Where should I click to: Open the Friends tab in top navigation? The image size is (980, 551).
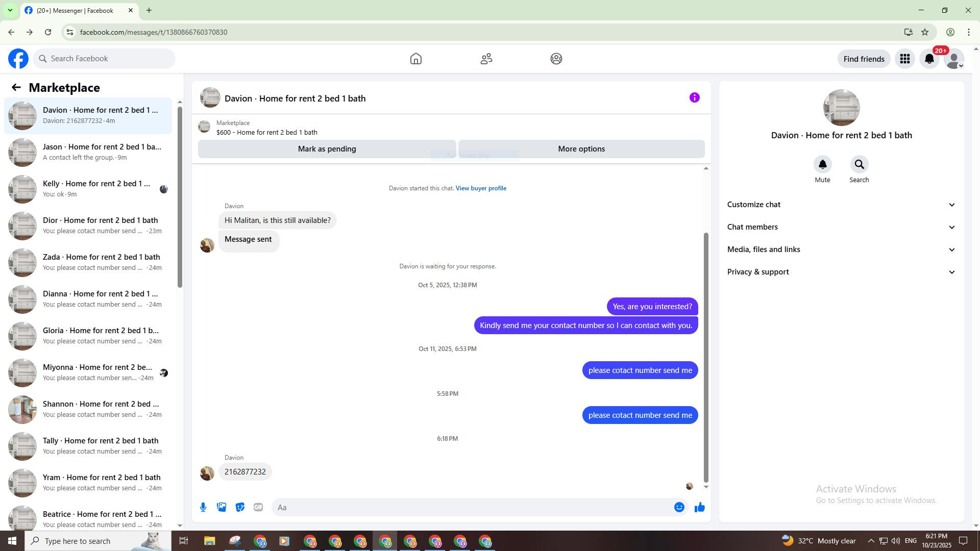(x=486, y=59)
